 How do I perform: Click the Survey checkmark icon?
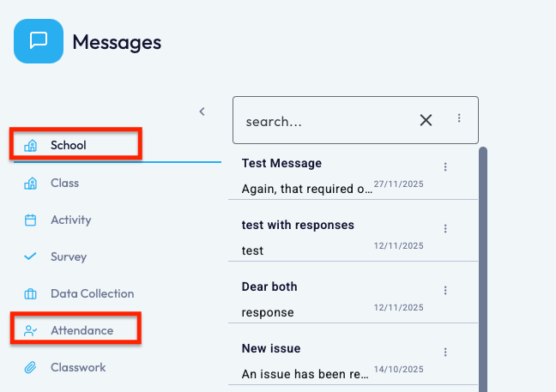31,256
